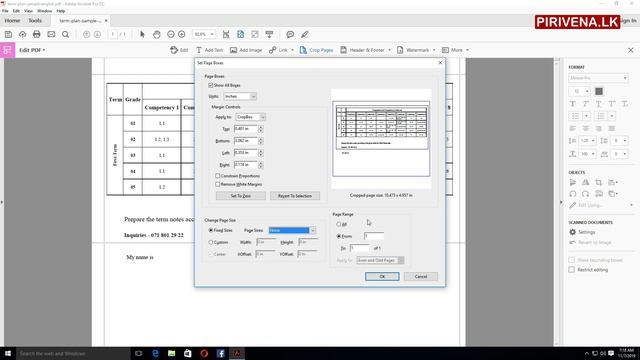Click the Edit tool in Edit PDF bar
The height and width of the screenshot is (360, 640).
pyautogui.click(x=179, y=50)
